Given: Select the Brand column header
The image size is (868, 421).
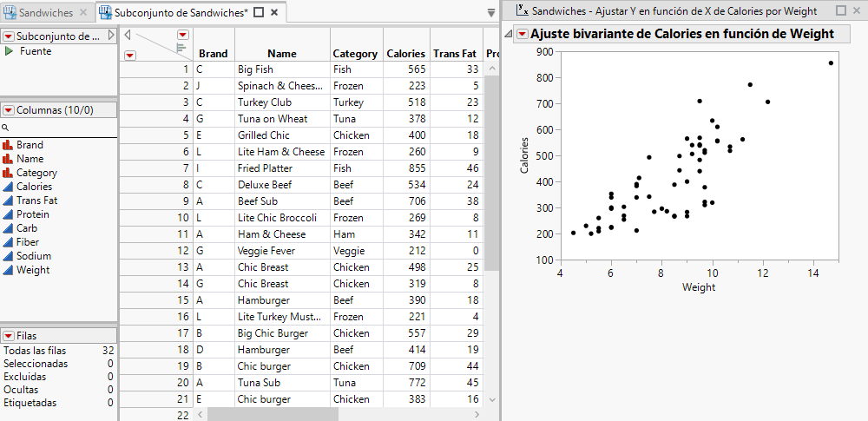Looking at the screenshot, I should click(x=214, y=54).
